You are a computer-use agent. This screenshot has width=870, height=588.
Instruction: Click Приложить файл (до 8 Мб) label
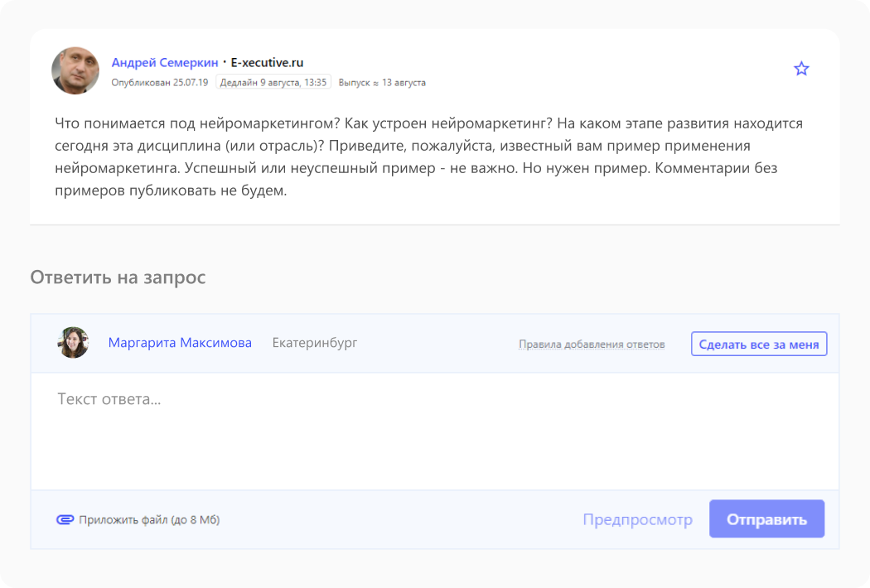click(149, 520)
